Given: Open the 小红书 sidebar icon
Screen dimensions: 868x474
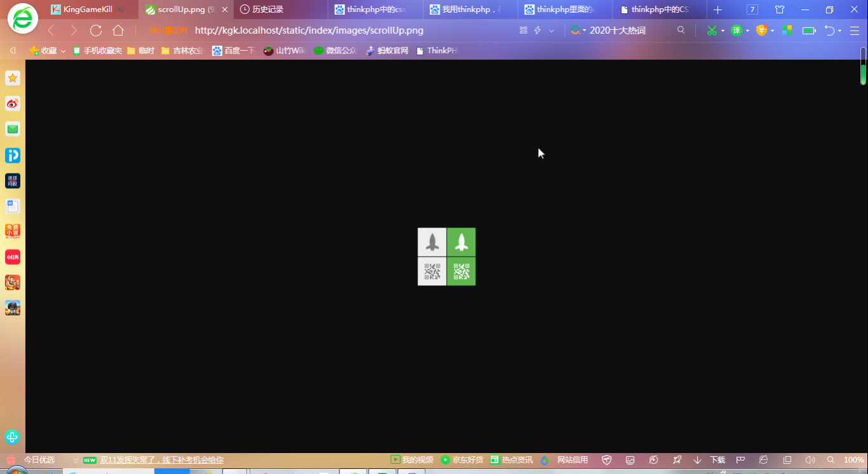Looking at the screenshot, I should click(13, 257).
